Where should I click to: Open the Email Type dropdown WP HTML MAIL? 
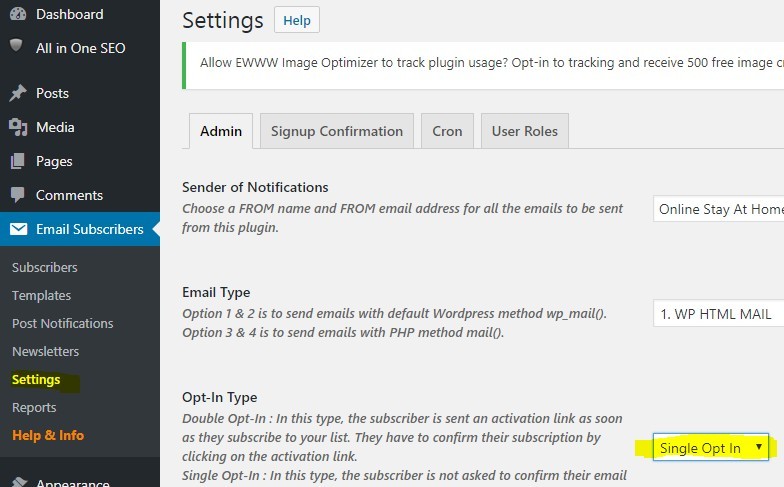(x=718, y=314)
